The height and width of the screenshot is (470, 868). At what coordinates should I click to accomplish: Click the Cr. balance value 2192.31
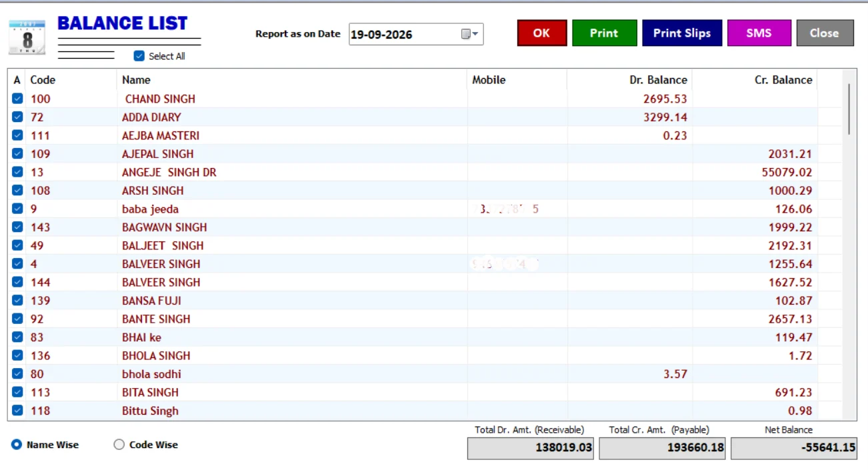790,245
